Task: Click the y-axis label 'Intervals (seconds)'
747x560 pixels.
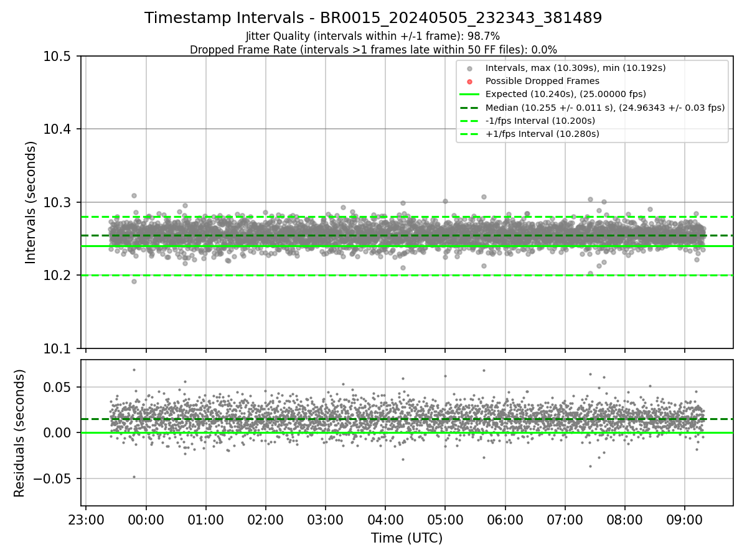Action: [31, 202]
